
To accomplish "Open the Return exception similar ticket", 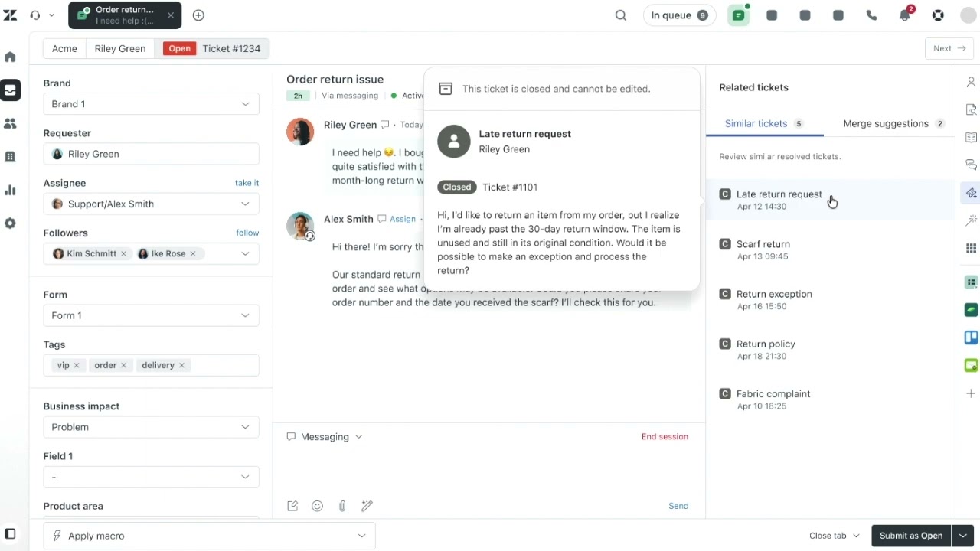I will click(x=831, y=299).
